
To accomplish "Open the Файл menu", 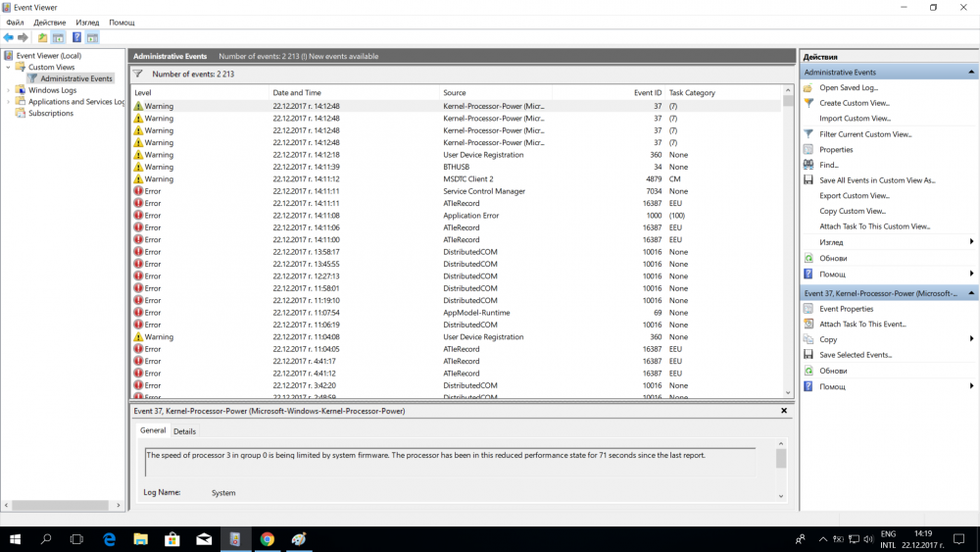I will (15, 23).
